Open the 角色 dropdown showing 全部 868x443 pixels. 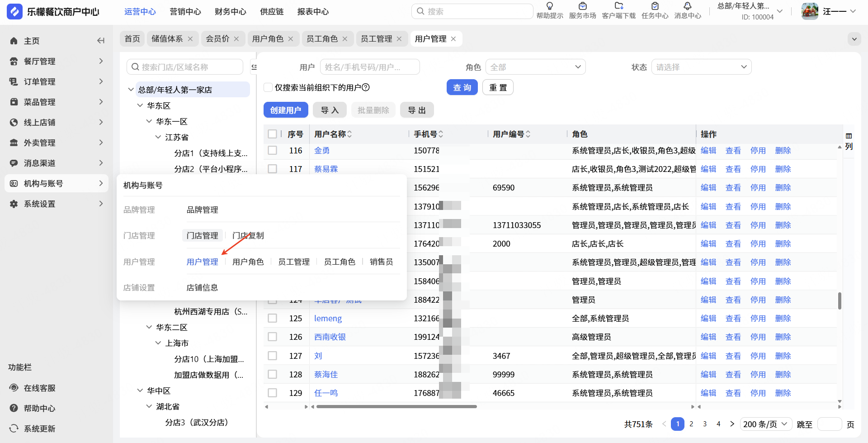[x=536, y=67]
